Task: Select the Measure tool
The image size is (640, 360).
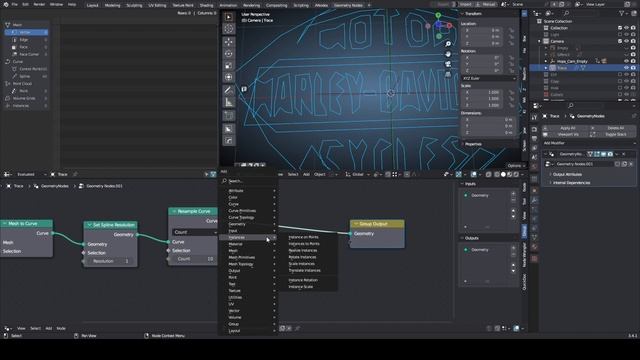Action: pyautogui.click(x=229, y=102)
